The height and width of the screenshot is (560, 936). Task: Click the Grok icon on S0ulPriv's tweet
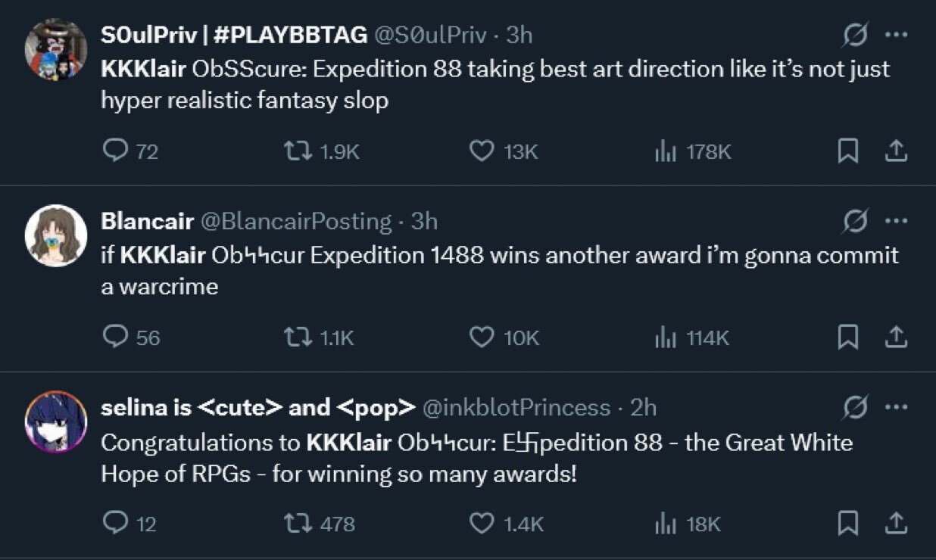point(853,35)
